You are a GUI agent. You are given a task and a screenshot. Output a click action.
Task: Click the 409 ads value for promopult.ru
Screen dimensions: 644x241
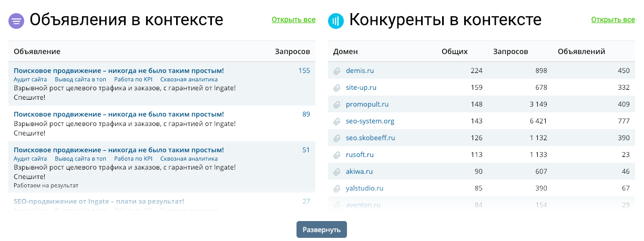coord(623,104)
